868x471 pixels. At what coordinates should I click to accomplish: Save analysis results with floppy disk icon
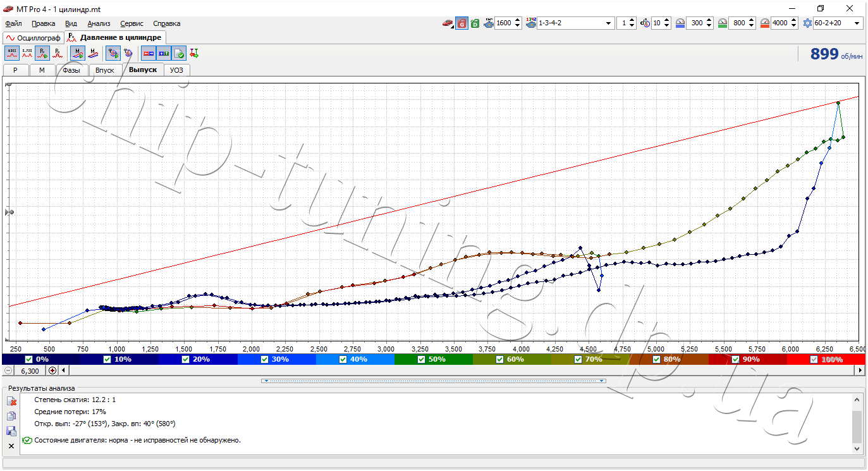point(11,431)
